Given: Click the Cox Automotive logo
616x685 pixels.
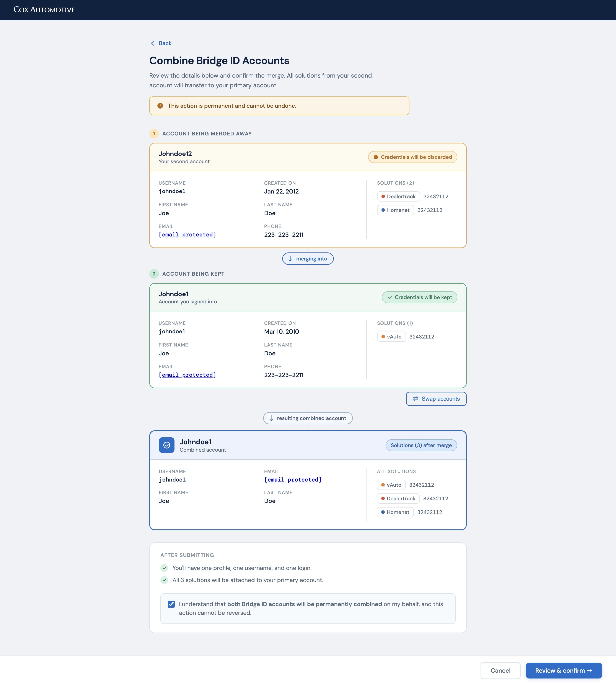Looking at the screenshot, I should (44, 10).
